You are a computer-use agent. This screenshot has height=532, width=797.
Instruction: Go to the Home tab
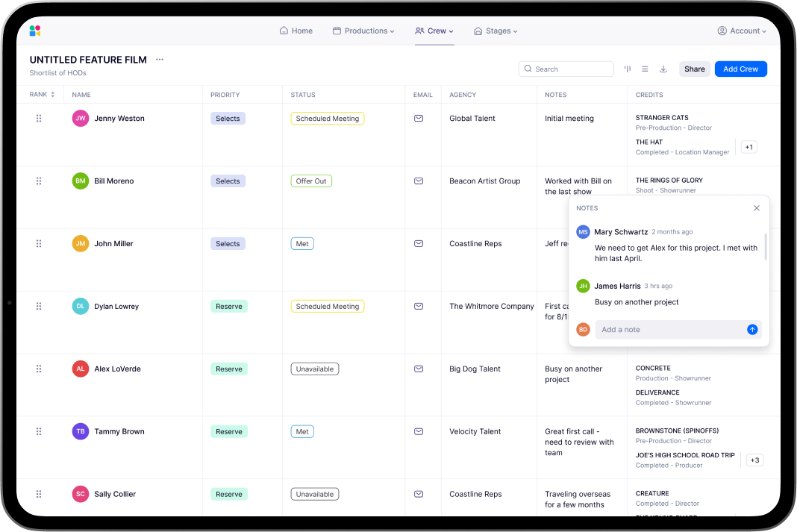[x=296, y=31]
